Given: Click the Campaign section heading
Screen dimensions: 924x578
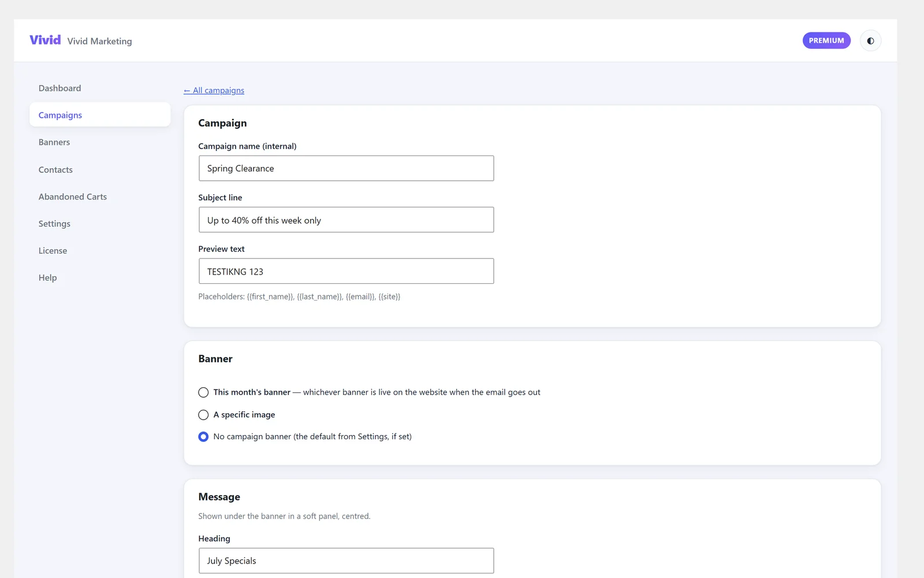Looking at the screenshot, I should click(x=222, y=123).
